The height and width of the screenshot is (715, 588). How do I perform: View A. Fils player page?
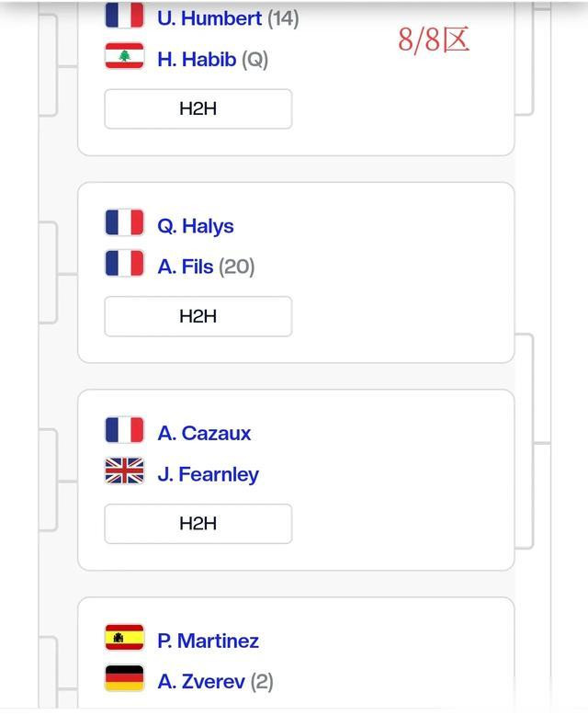point(185,267)
